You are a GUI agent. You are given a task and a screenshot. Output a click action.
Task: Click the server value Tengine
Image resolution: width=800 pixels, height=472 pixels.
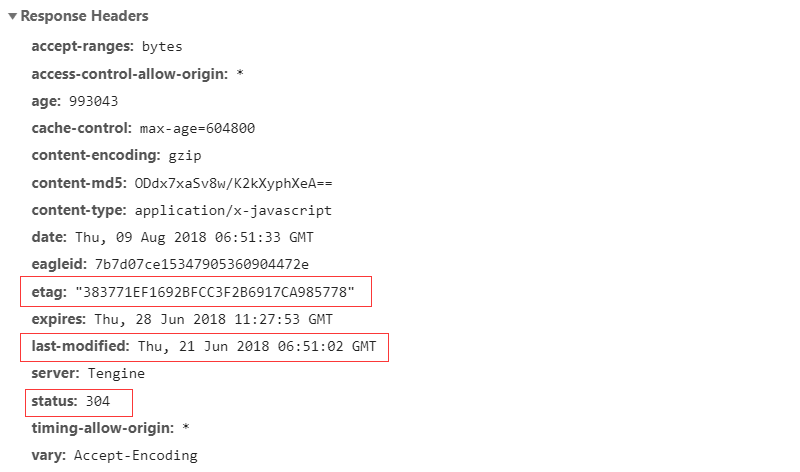pyautogui.click(x=115, y=373)
